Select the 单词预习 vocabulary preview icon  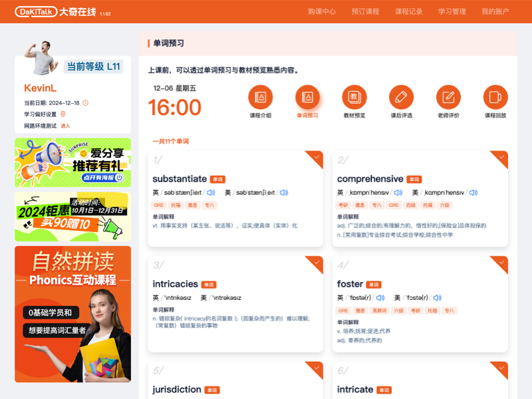coord(307,99)
